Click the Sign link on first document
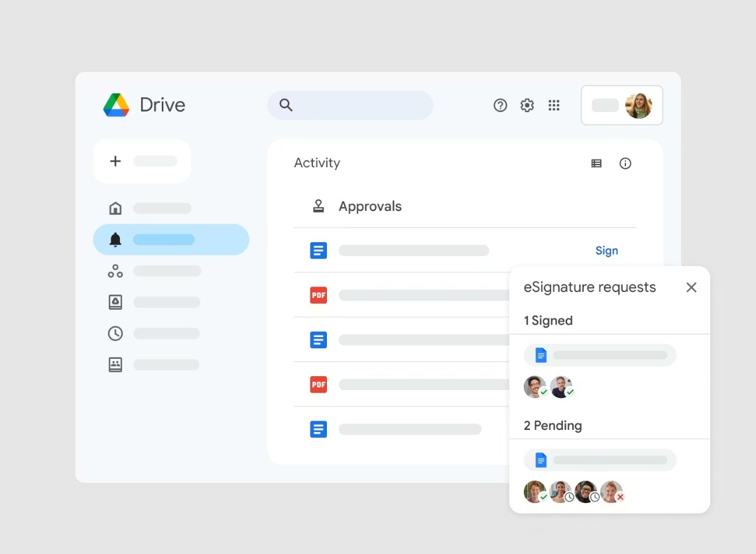The height and width of the screenshot is (554, 756). coord(606,251)
